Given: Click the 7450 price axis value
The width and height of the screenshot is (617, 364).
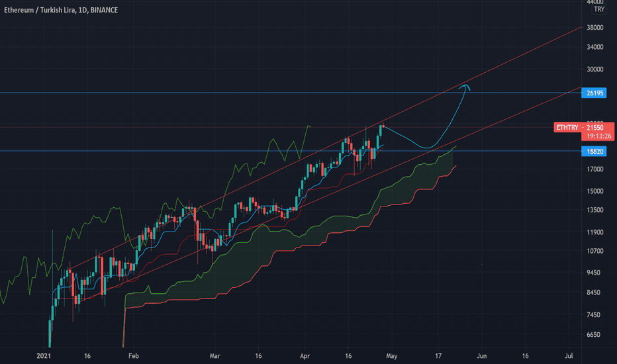Looking at the screenshot, I should tap(593, 315).
